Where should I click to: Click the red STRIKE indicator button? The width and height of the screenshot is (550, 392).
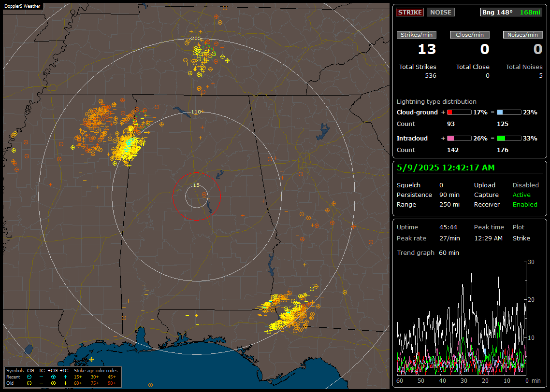click(x=410, y=12)
